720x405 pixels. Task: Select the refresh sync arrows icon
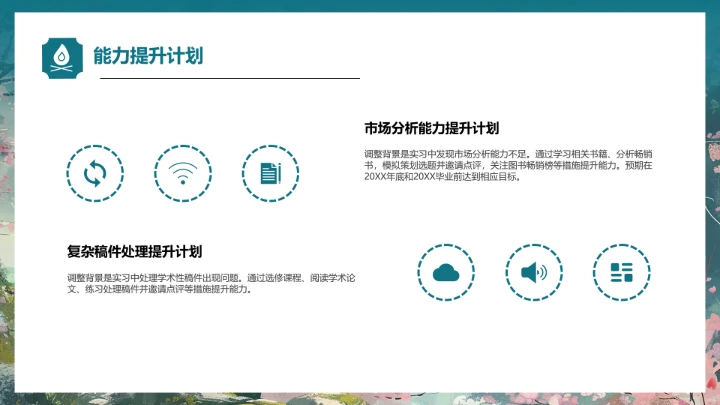tap(95, 174)
